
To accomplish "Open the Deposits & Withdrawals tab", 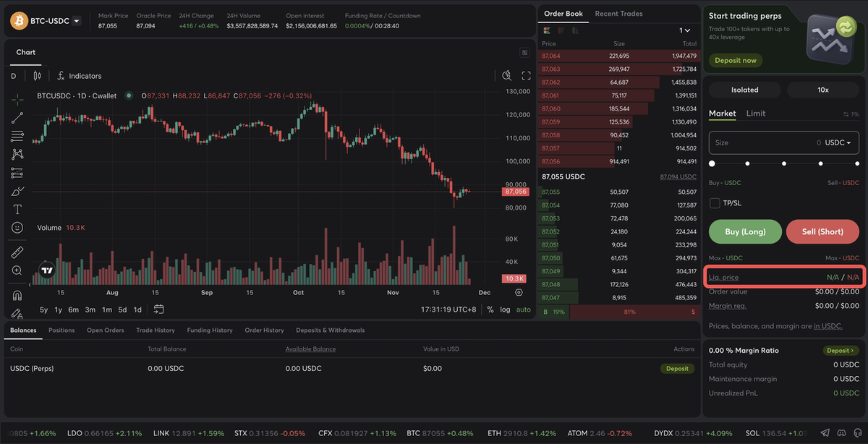I will [x=331, y=330].
